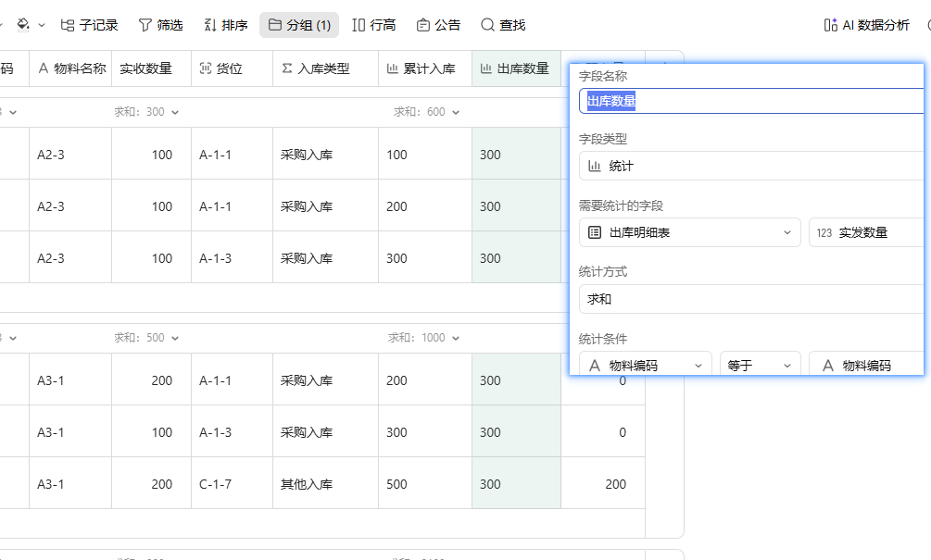Click the 货位 scan field icon

pyautogui.click(x=206, y=68)
